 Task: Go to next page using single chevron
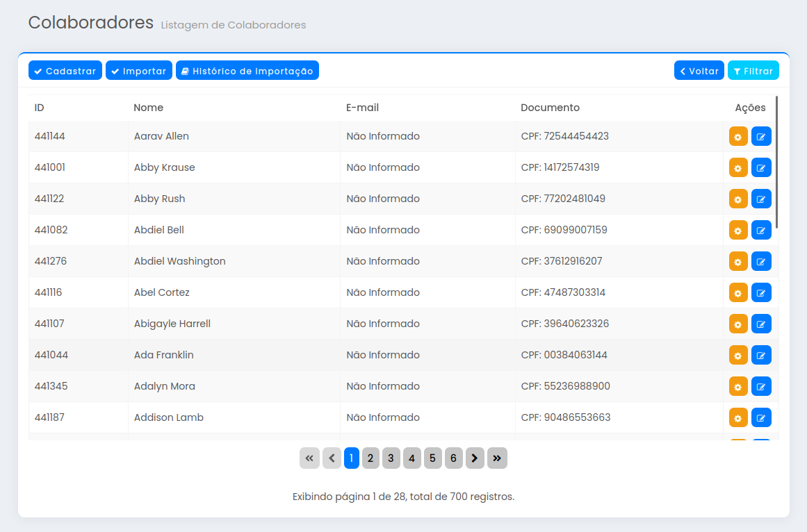point(475,458)
